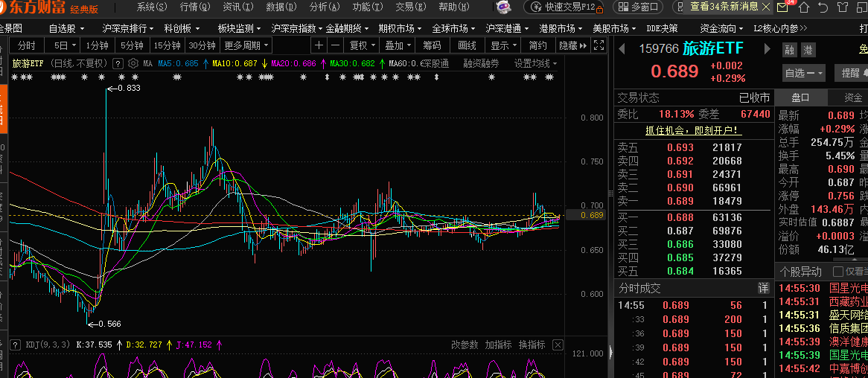Open the 详 details icon for 分时成交

763,289
